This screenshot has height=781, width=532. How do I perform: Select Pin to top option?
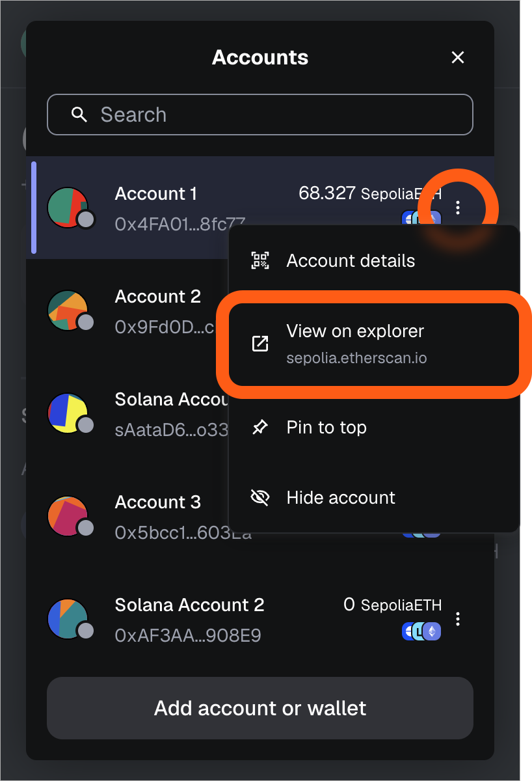374,427
